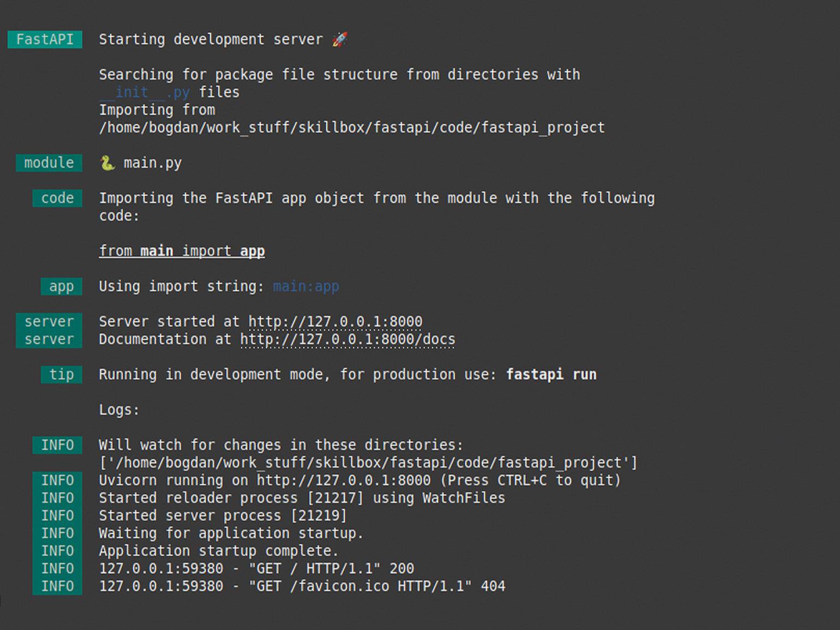Image resolution: width=840 pixels, height=630 pixels.
Task: Open the documentation link ending in /docs
Action: [347, 339]
